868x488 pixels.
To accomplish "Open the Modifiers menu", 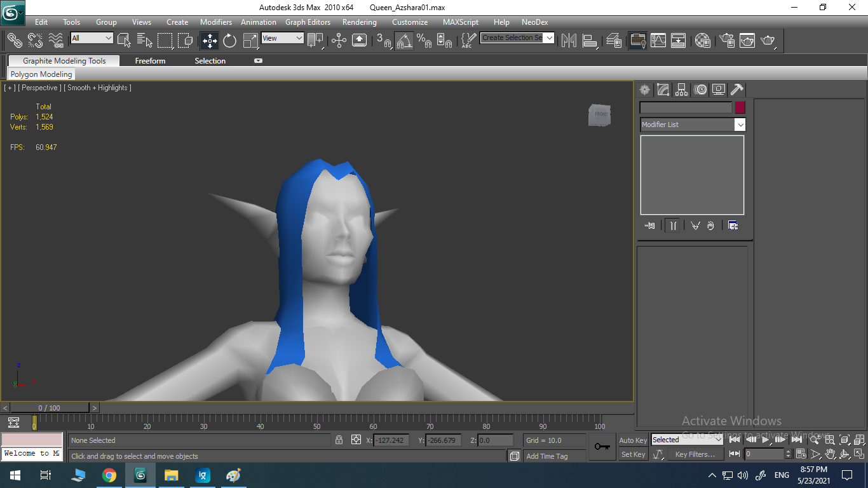I will pos(216,22).
